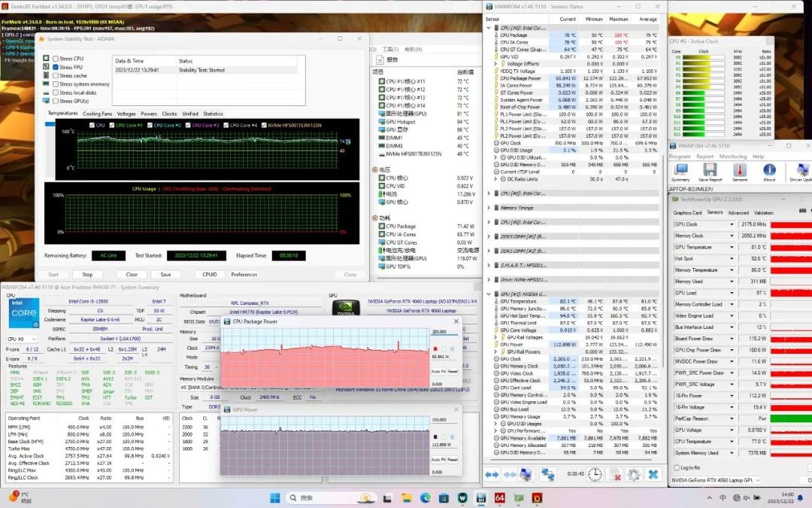
Task: Open the Task View taskbar icon
Action: coord(387,498)
